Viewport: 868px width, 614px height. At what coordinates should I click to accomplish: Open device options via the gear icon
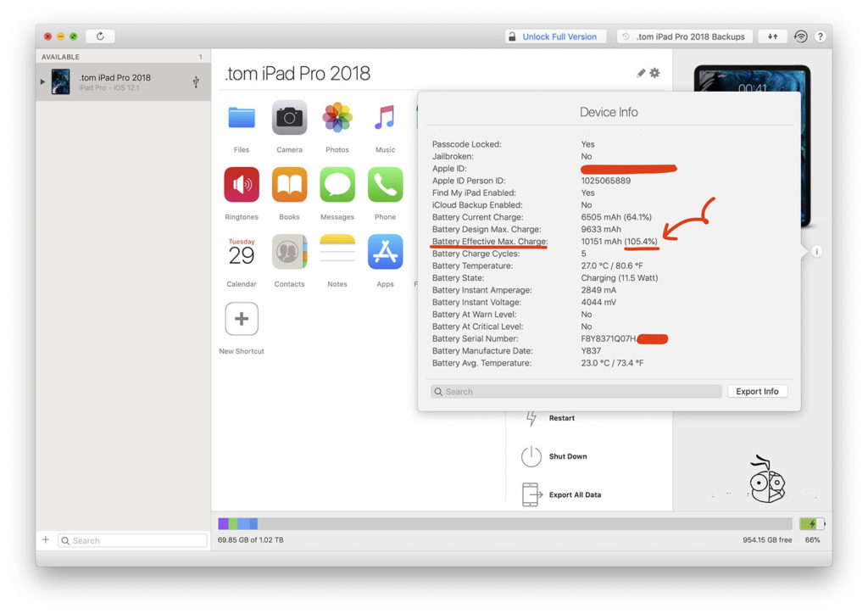pyautogui.click(x=654, y=73)
